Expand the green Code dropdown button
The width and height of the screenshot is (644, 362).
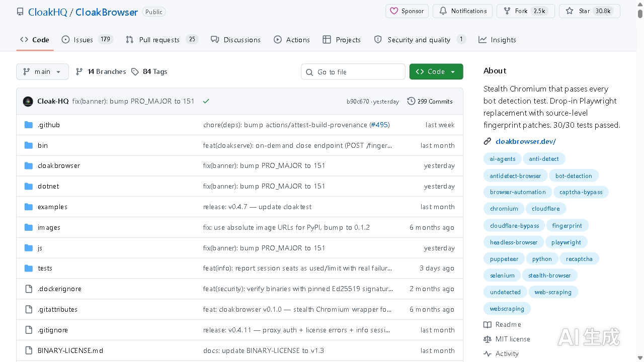[436, 71]
